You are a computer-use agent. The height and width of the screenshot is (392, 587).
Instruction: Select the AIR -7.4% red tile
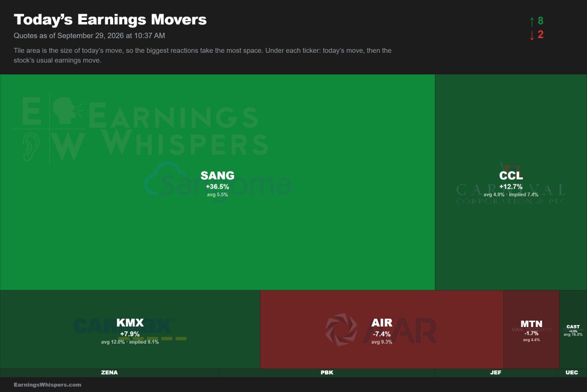tap(382, 329)
